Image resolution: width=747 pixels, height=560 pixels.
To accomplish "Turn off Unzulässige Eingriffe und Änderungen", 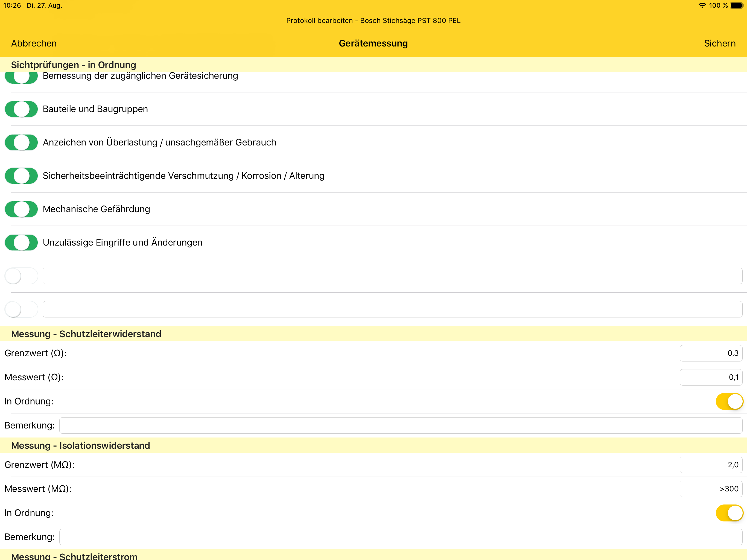I will (21, 243).
